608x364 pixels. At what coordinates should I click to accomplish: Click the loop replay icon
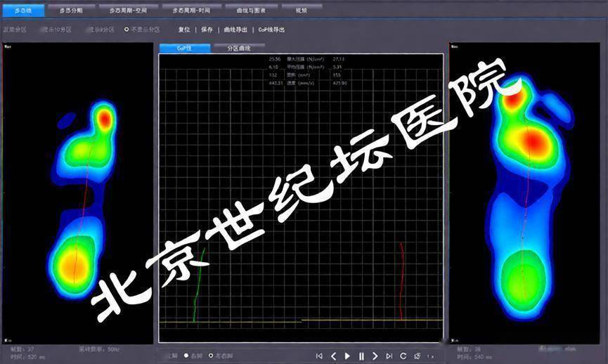tap(403, 356)
